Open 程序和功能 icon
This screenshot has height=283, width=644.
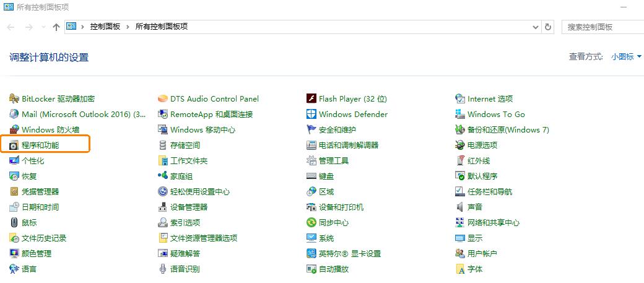pos(14,146)
